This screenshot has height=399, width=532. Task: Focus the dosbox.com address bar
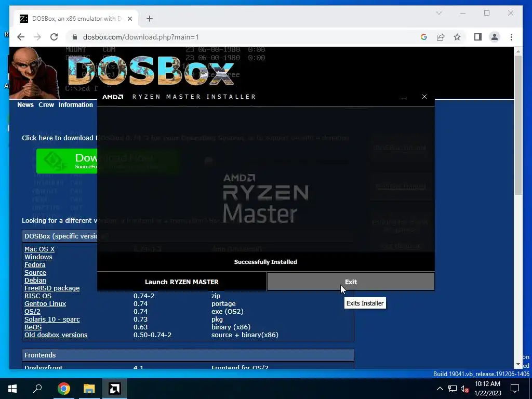click(x=244, y=37)
